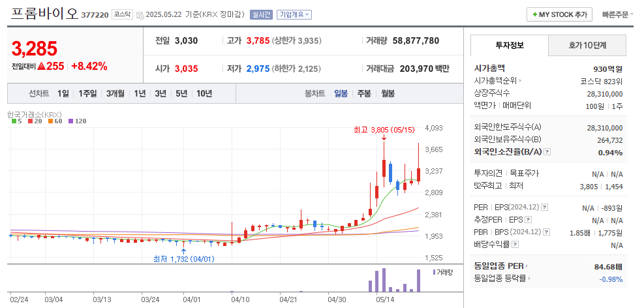Click the 투자의견 label

click(488, 174)
